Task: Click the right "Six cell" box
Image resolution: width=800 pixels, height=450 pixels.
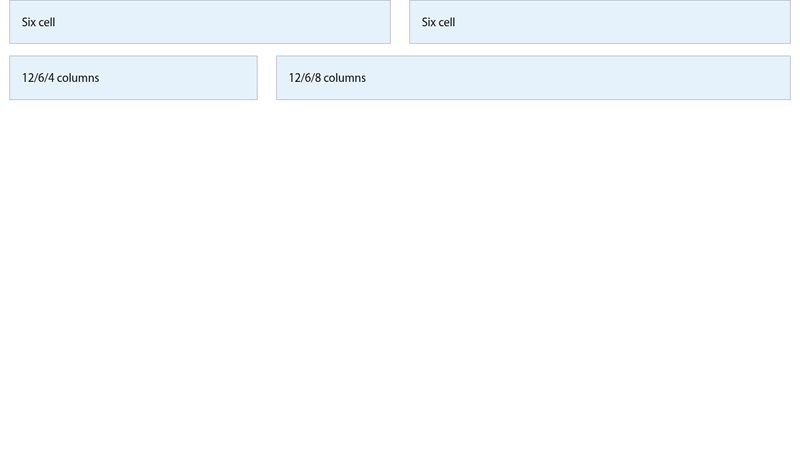Action: point(600,22)
